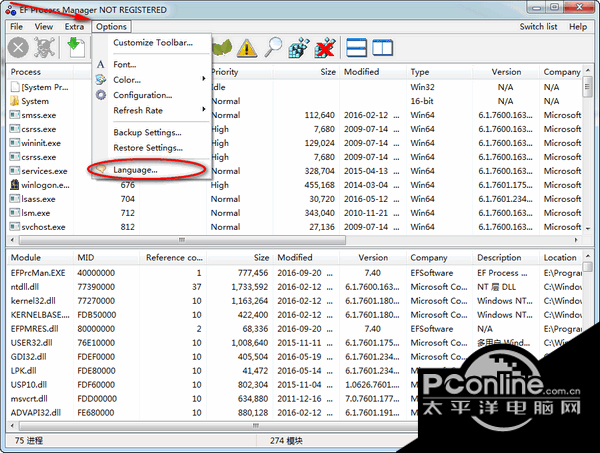Click the End Process X toolbar icon
The height and width of the screenshot is (453, 600).
click(x=18, y=48)
